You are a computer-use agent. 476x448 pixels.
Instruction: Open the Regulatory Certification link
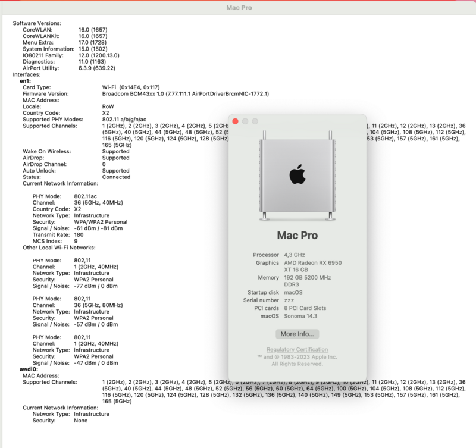point(297,349)
